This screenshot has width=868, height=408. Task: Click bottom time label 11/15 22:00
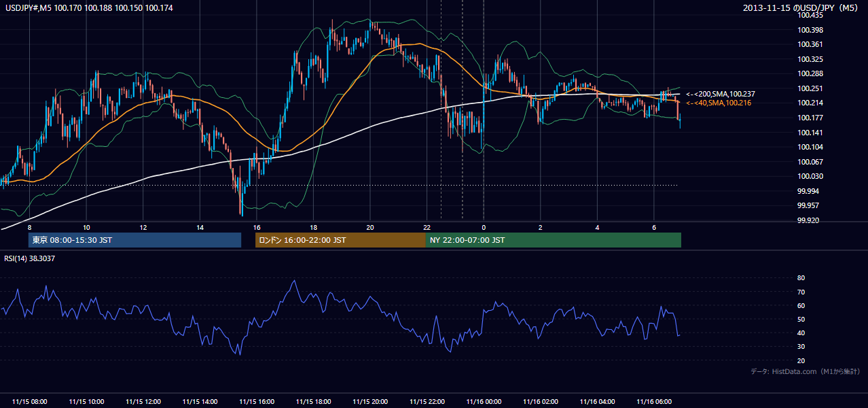[x=427, y=402]
